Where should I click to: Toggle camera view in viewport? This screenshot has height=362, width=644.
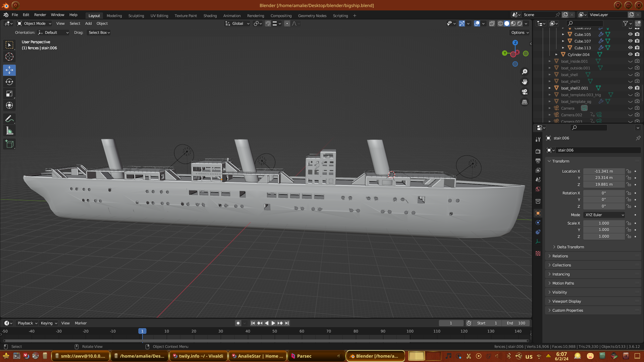[525, 92]
